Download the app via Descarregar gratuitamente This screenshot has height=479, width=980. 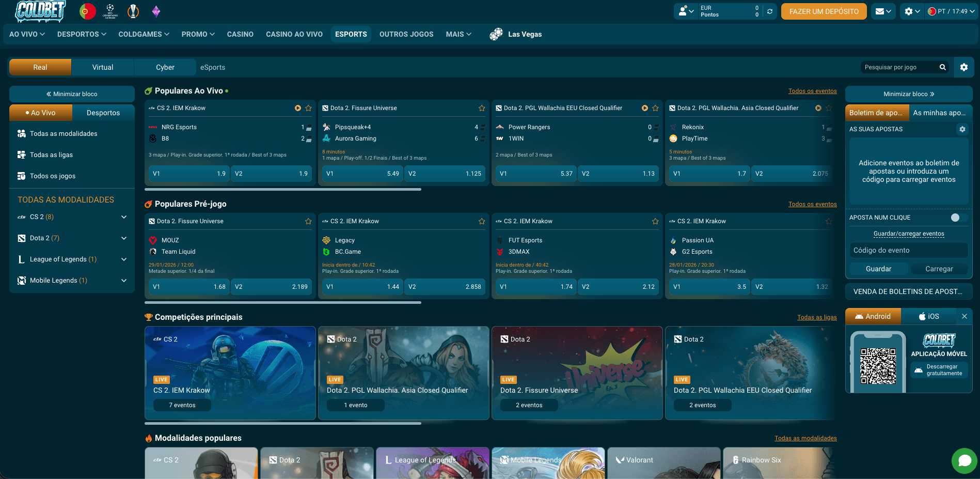(x=939, y=370)
